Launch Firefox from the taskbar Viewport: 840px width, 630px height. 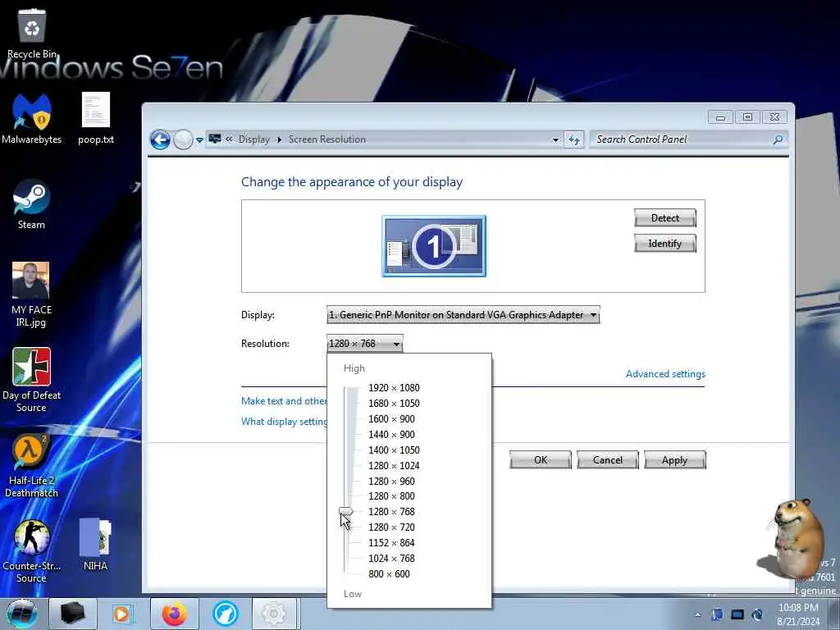[175, 614]
